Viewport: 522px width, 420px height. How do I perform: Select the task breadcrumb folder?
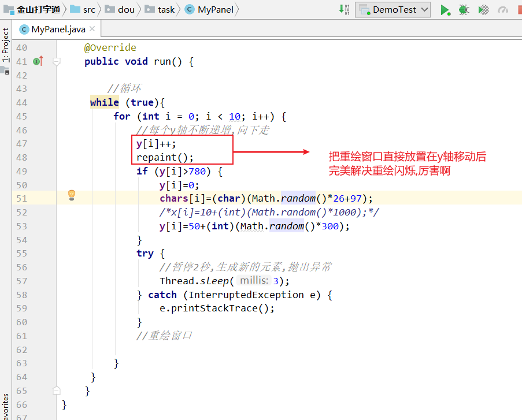coord(160,10)
